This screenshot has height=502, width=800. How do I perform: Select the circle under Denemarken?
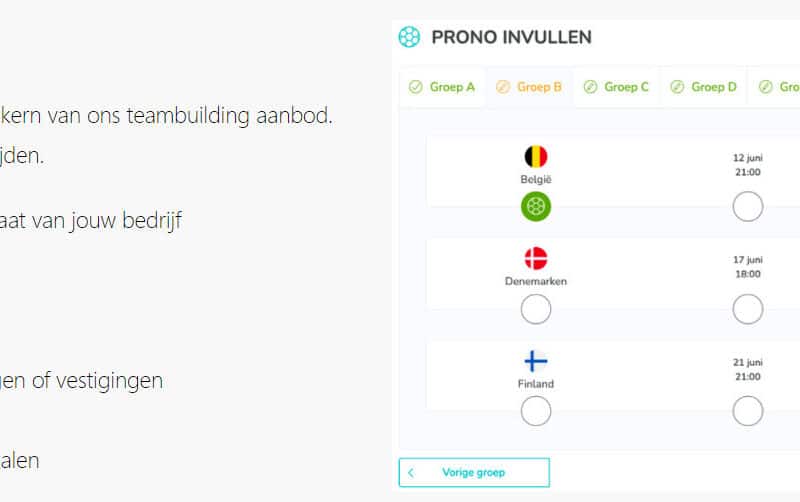[x=536, y=310]
